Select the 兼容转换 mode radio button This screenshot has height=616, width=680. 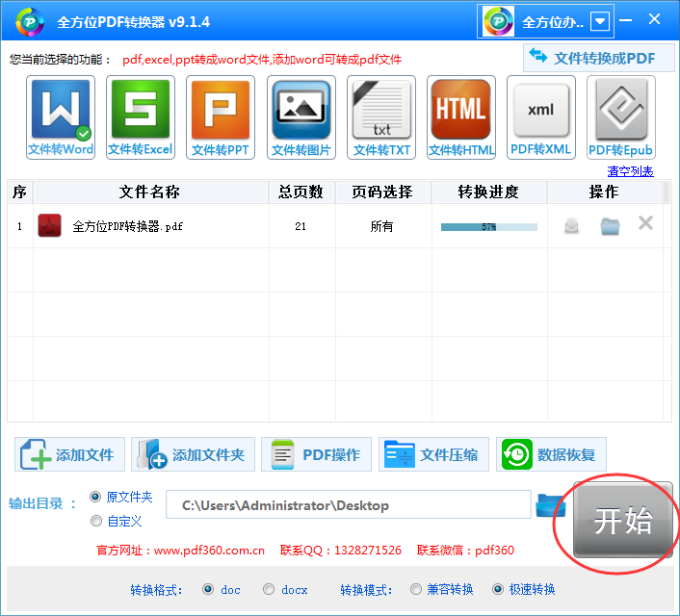point(416,589)
